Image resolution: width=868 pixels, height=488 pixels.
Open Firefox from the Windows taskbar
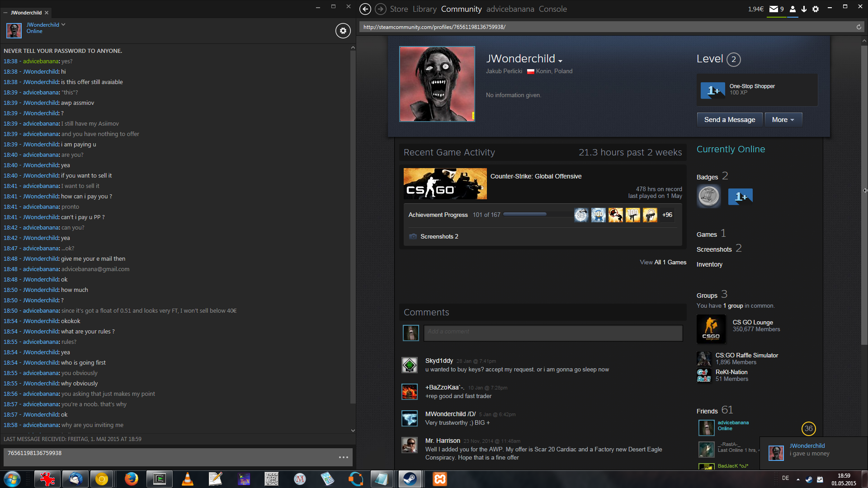click(x=131, y=479)
